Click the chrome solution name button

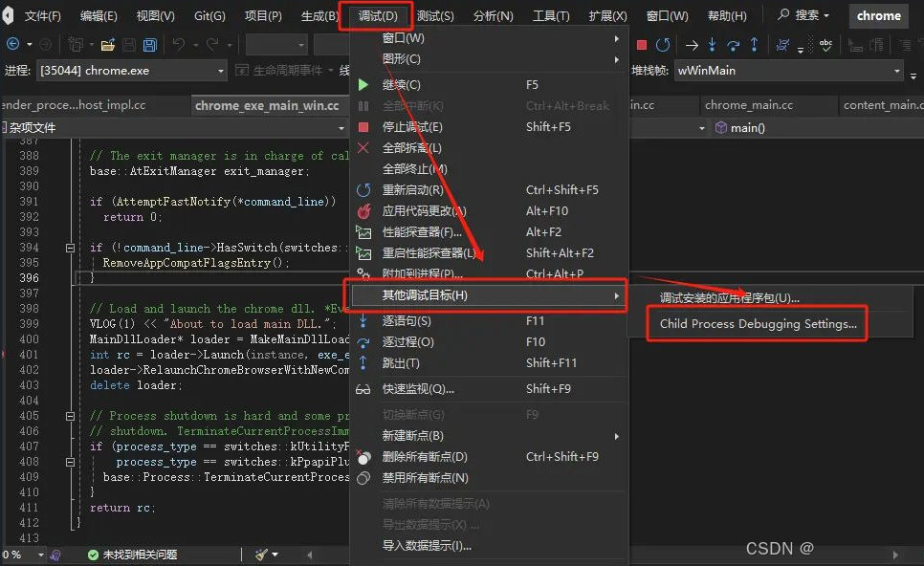coord(879,15)
